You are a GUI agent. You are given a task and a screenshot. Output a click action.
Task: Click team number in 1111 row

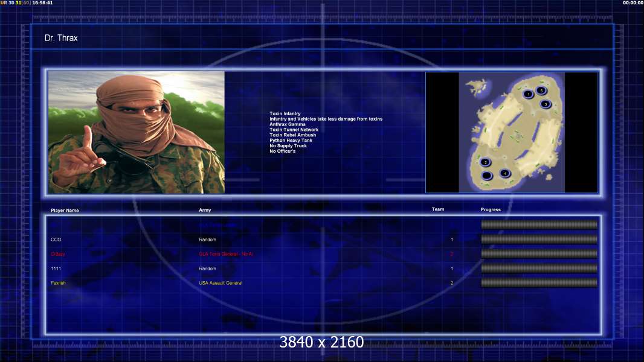pyautogui.click(x=452, y=268)
